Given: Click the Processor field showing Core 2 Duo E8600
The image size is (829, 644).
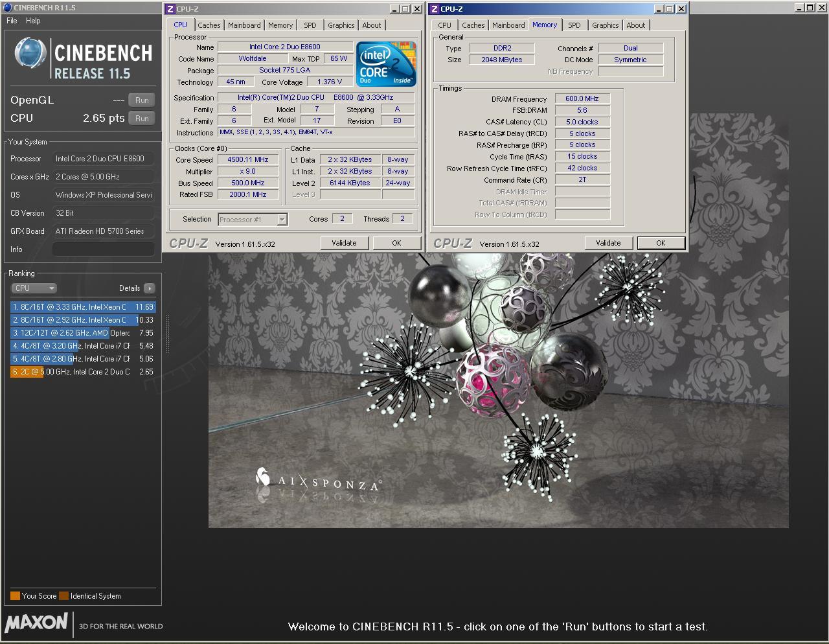Looking at the screenshot, I should pyautogui.click(x=104, y=159).
